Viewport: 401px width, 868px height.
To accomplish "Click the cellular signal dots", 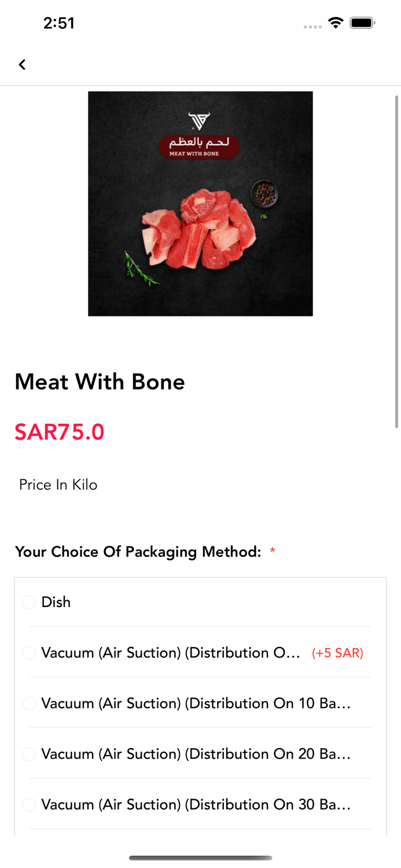I will click(x=312, y=27).
